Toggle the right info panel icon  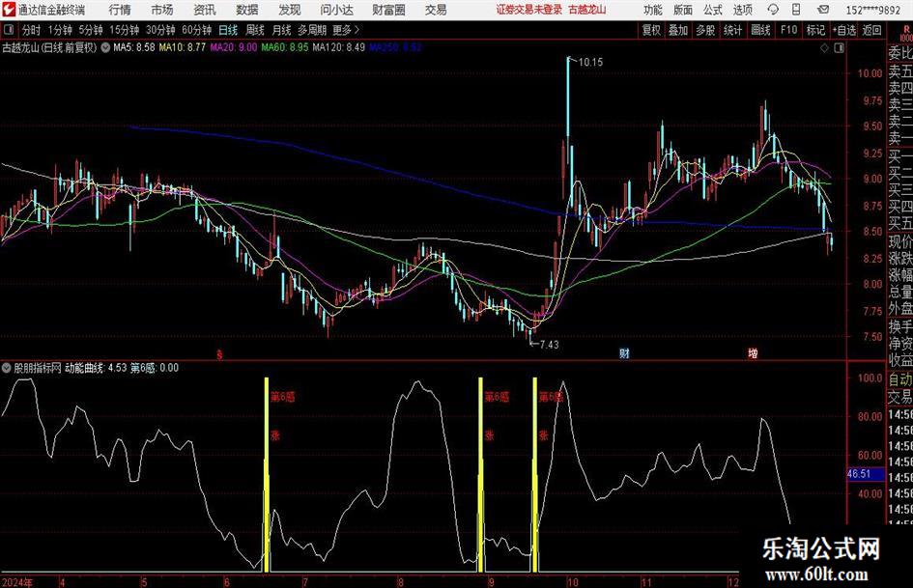(839, 48)
